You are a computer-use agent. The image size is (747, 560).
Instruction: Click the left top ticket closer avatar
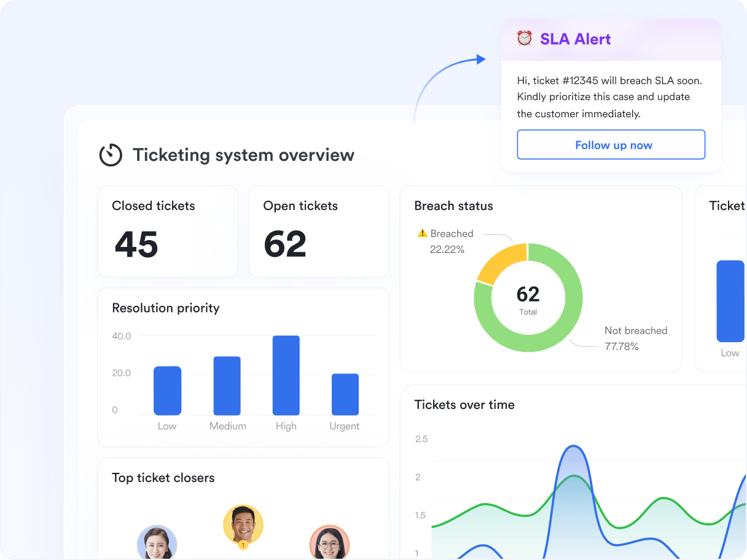(157, 543)
